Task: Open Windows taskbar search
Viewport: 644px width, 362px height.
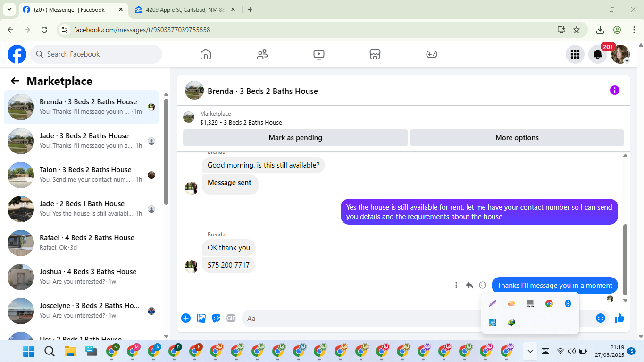Action: pyautogui.click(x=50, y=351)
